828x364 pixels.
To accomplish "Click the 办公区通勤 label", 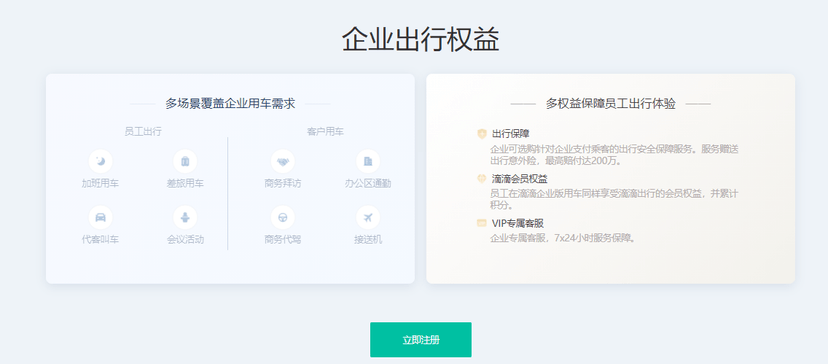I will 368,184.
